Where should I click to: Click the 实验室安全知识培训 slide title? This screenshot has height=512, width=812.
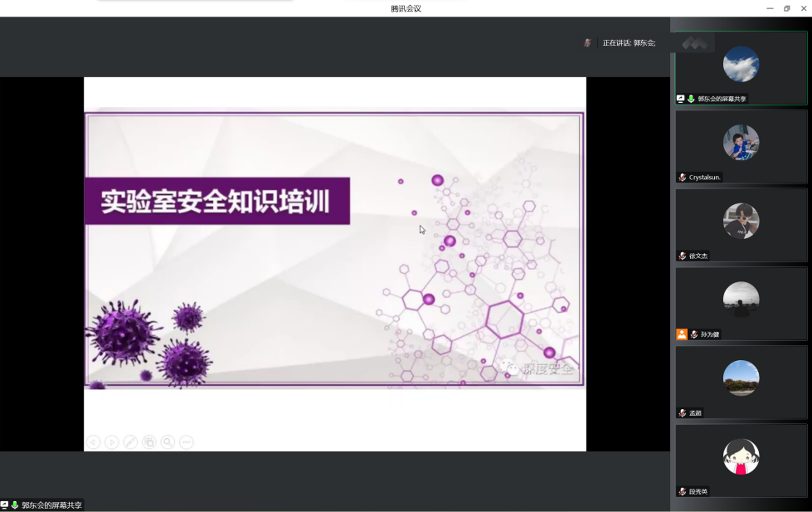click(x=216, y=202)
